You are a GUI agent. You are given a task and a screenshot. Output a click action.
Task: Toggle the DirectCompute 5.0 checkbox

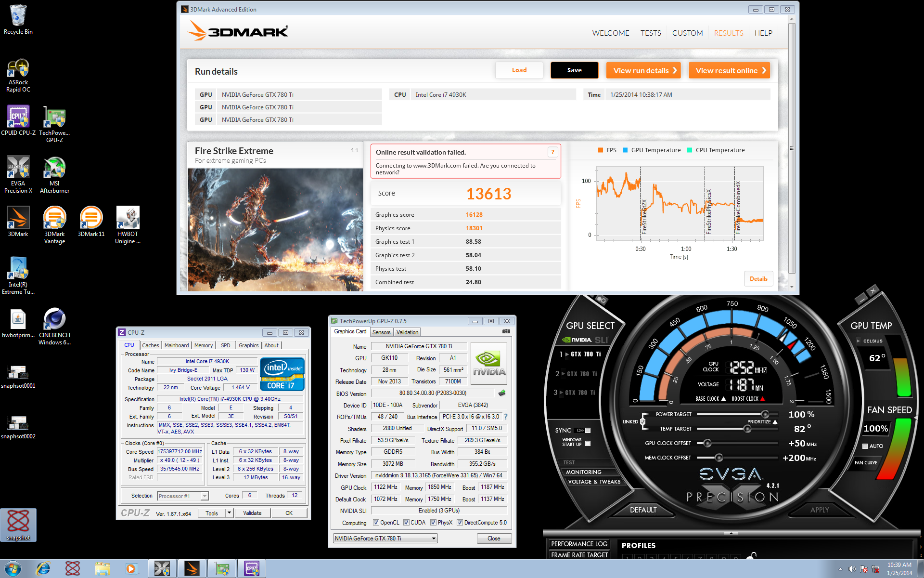(460, 523)
